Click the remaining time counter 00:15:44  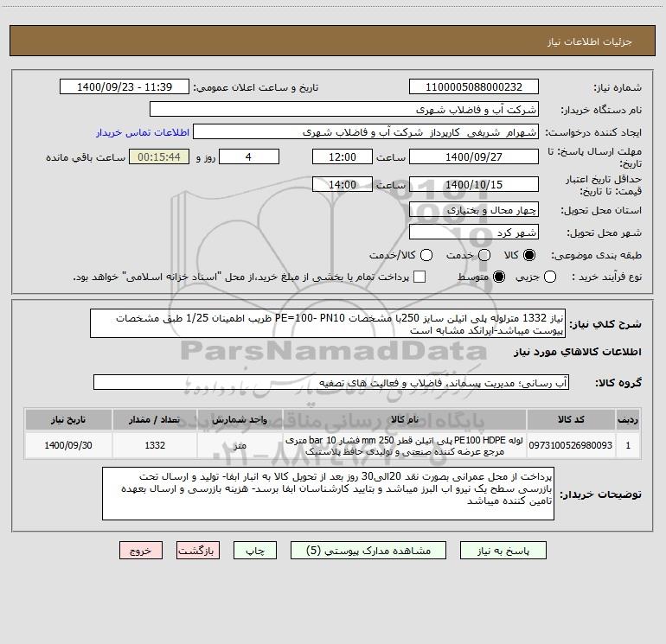coord(159,156)
